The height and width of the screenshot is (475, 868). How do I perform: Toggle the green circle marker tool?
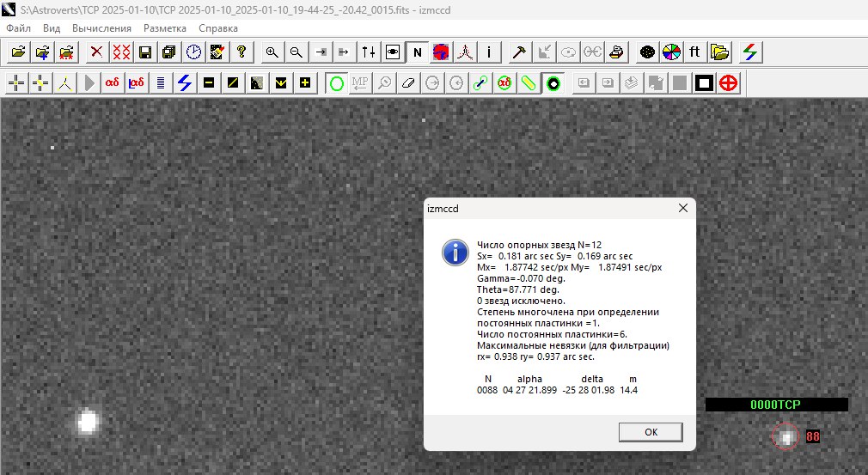pyautogui.click(x=336, y=83)
